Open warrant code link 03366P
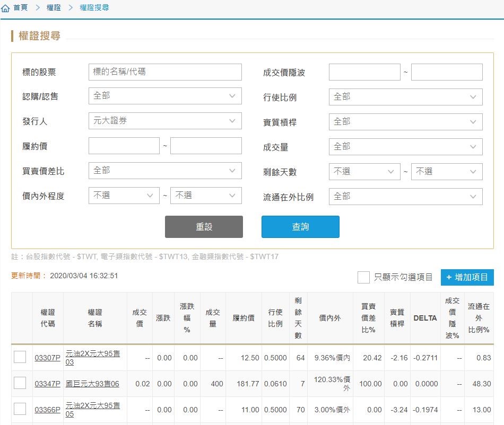The image size is (504, 425). [48, 410]
